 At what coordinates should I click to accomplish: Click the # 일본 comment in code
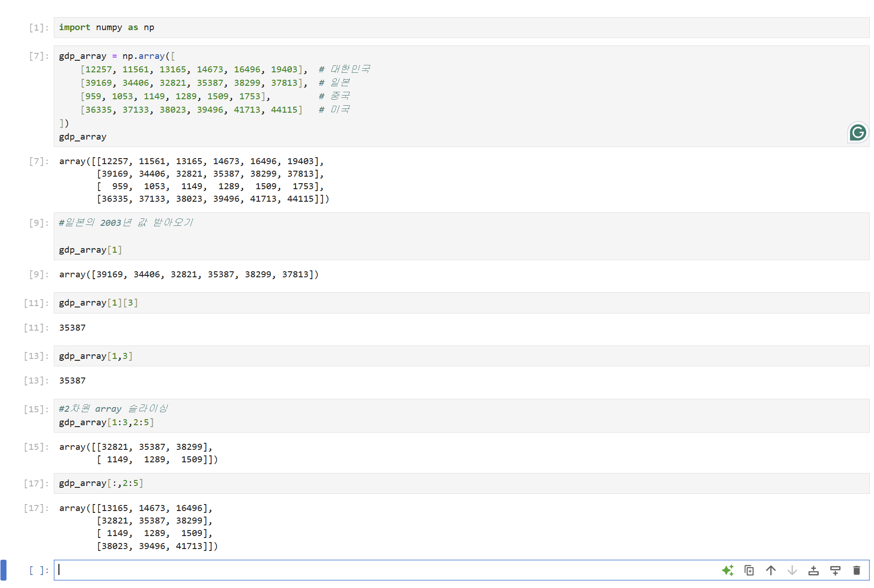(334, 83)
